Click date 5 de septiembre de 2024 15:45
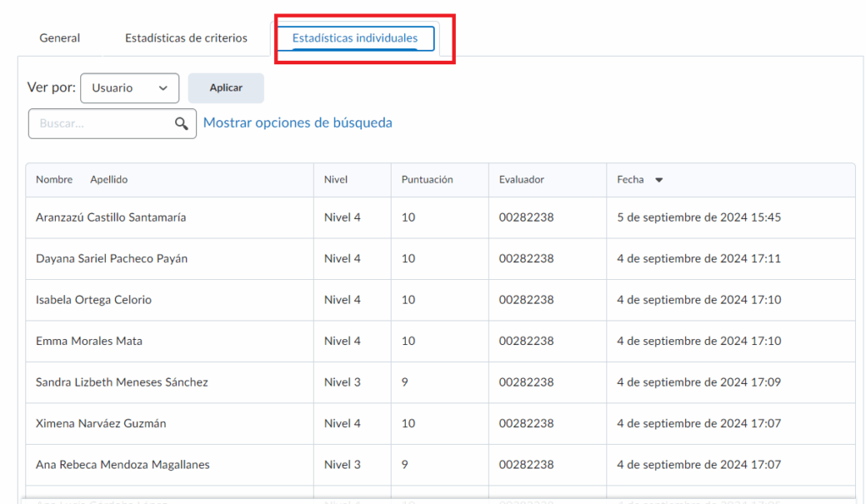The image size is (866, 504). click(699, 217)
